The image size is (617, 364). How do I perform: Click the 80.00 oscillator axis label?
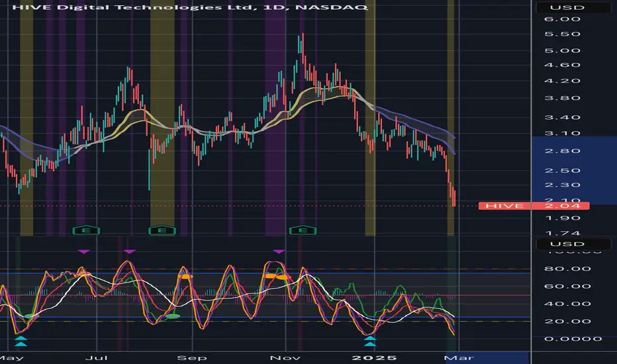click(567, 269)
